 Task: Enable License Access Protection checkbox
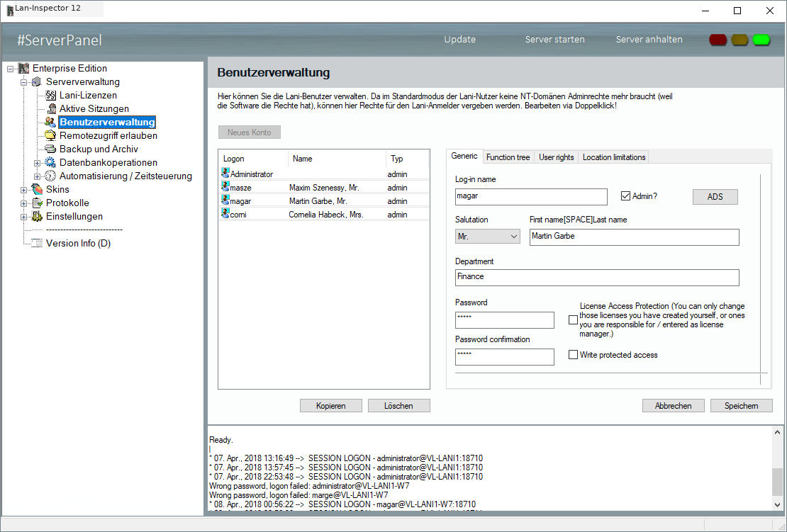point(573,320)
